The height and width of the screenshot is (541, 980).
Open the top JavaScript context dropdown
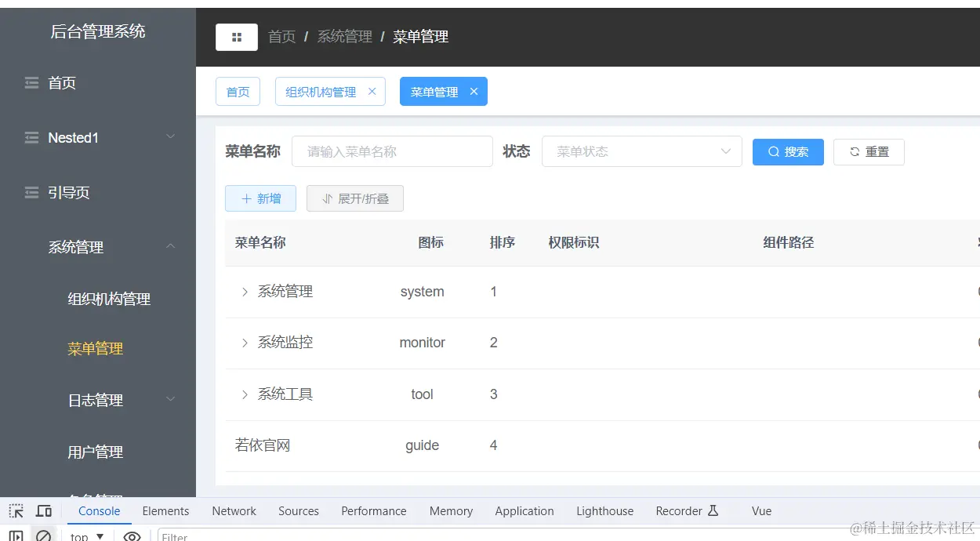coord(87,536)
